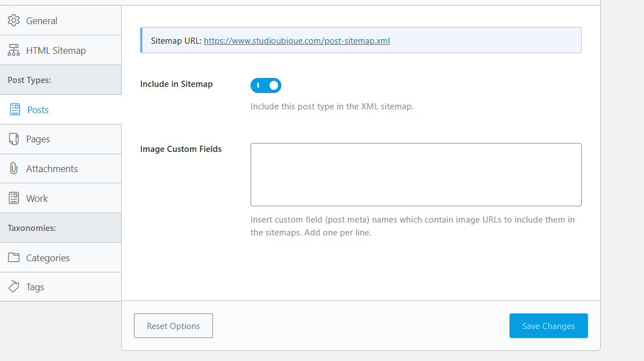Image resolution: width=644 pixels, height=361 pixels.
Task: Click the Tags label icon
Action: (x=13, y=287)
